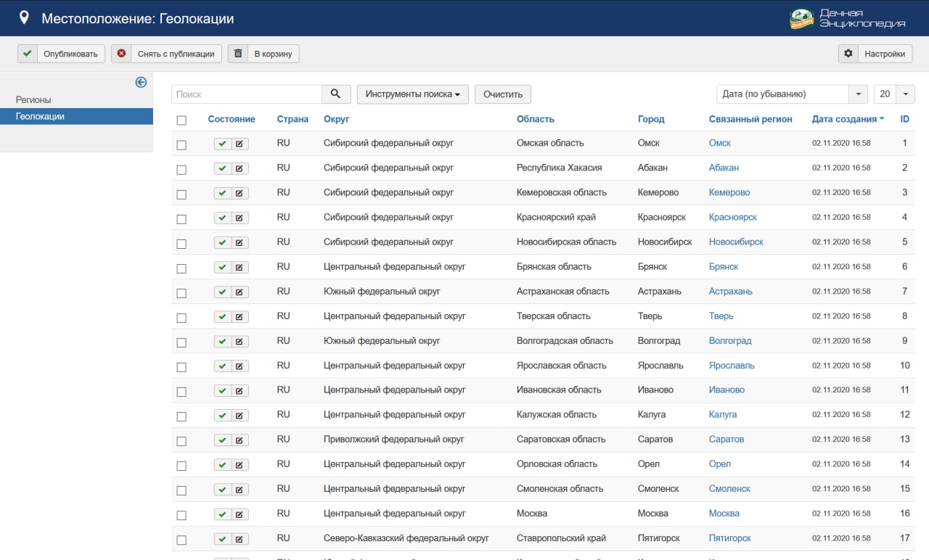Click the red unpublish icon in toolbar
The height and width of the screenshot is (560, 929).
[x=121, y=54]
